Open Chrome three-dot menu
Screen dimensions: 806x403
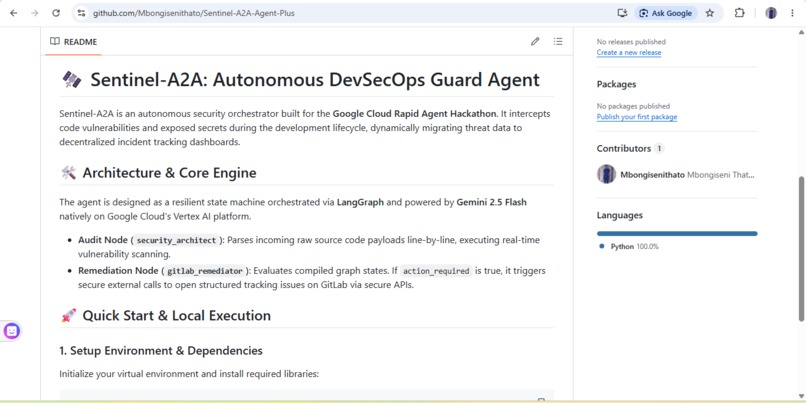tap(792, 13)
